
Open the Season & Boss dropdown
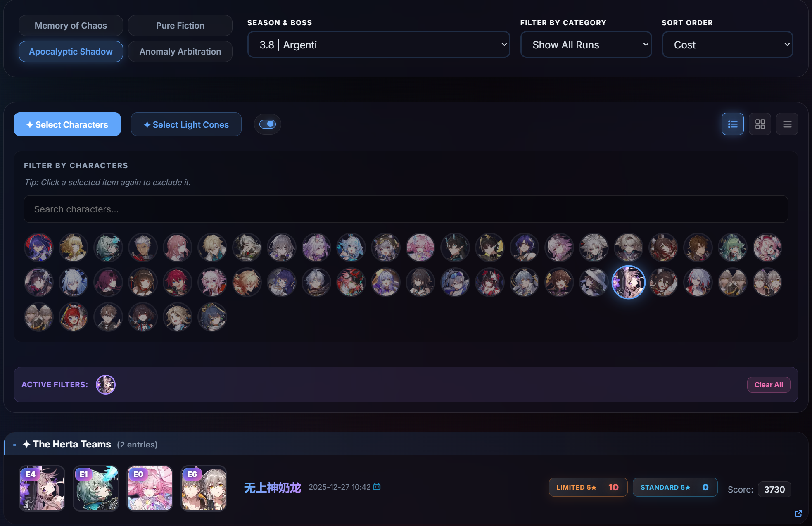pyautogui.click(x=378, y=45)
